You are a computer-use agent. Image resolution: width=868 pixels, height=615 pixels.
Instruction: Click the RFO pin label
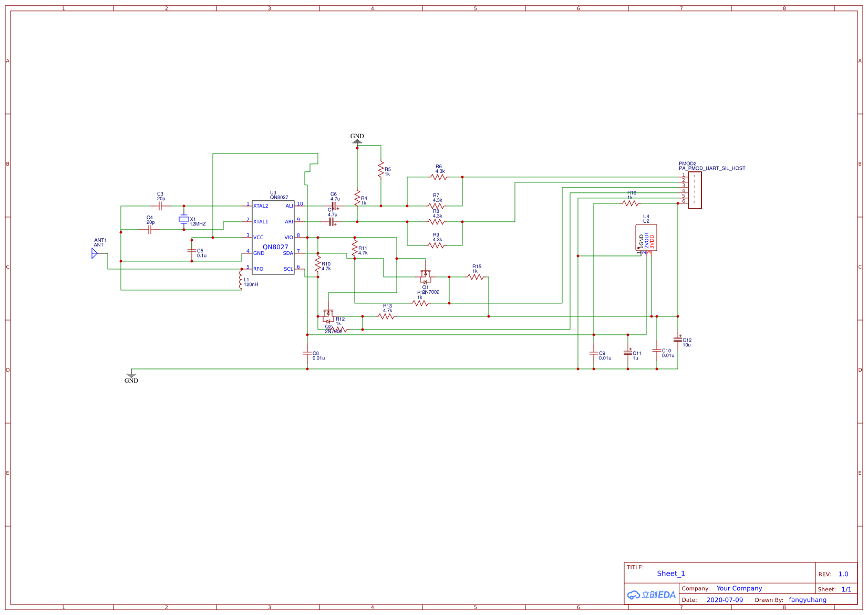click(259, 269)
